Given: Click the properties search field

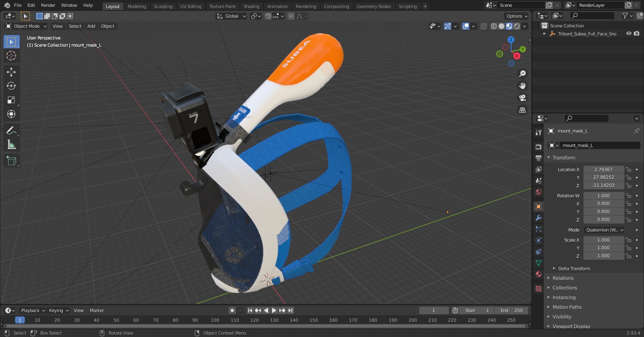Looking at the screenshot, I should click(x=587, y=118).
